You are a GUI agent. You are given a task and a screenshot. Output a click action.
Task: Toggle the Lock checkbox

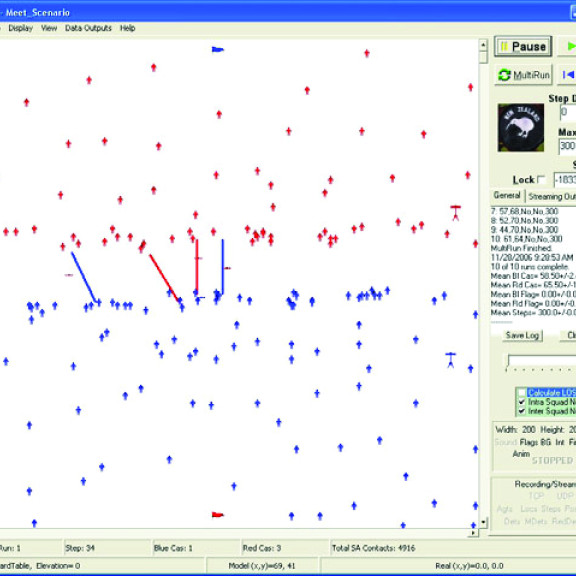point(541,180)
